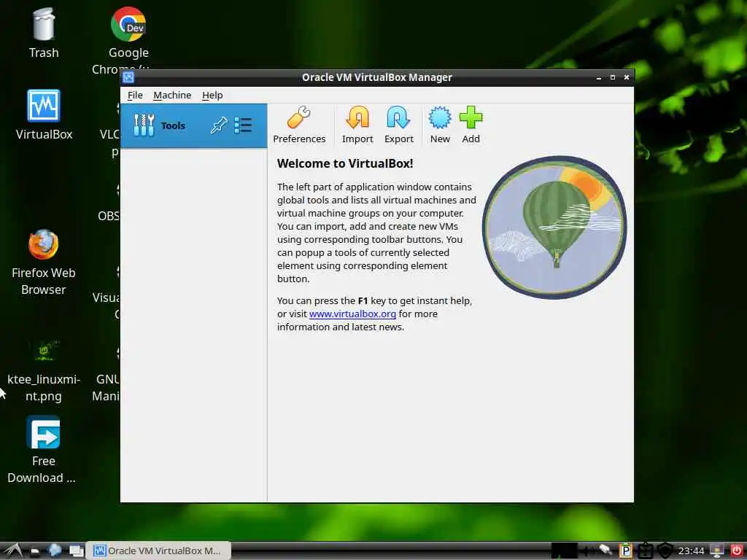Open the Help menu
This screenshot has width=747, height=560.
212,96
